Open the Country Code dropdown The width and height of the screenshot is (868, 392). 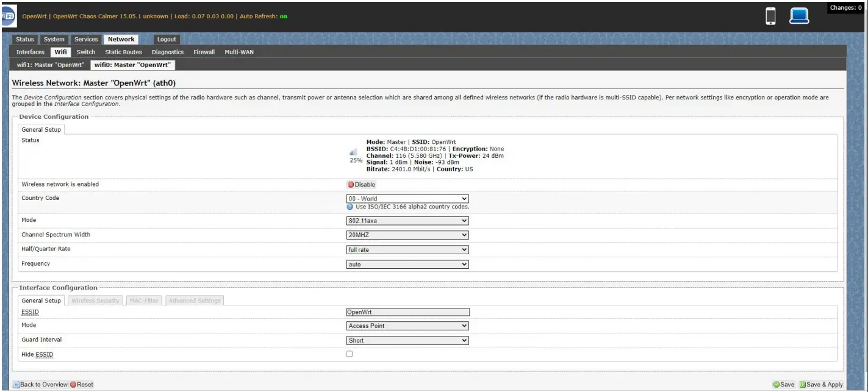[407, 198]
